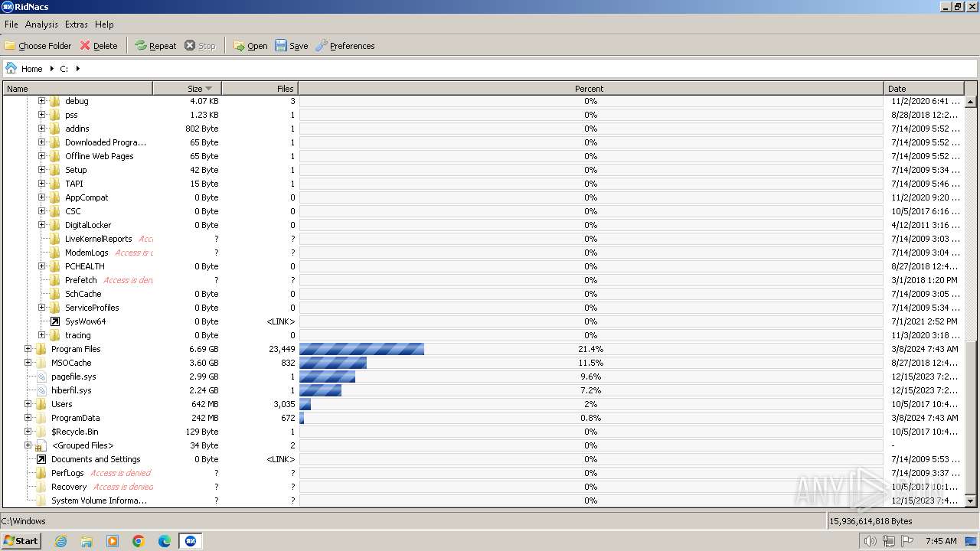Click the Open toolbar button
Screen dimensions: 980x551
click(x=250, y=46)
